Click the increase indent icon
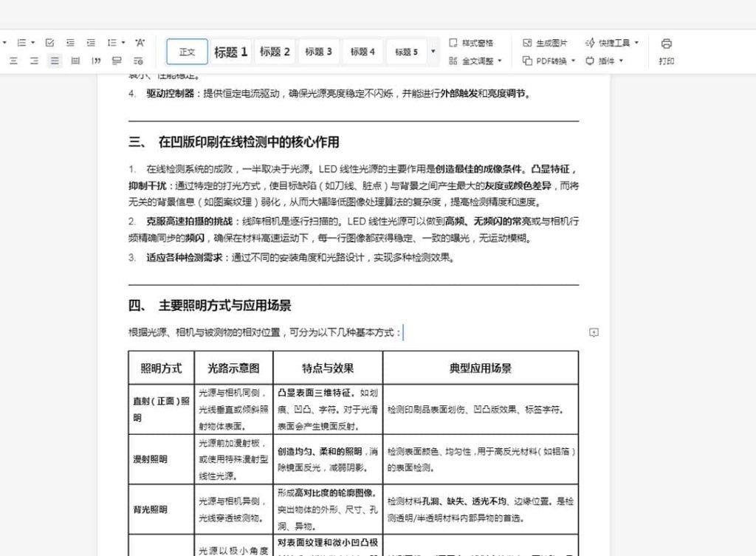The image size is (756, 556). [92, 43]
